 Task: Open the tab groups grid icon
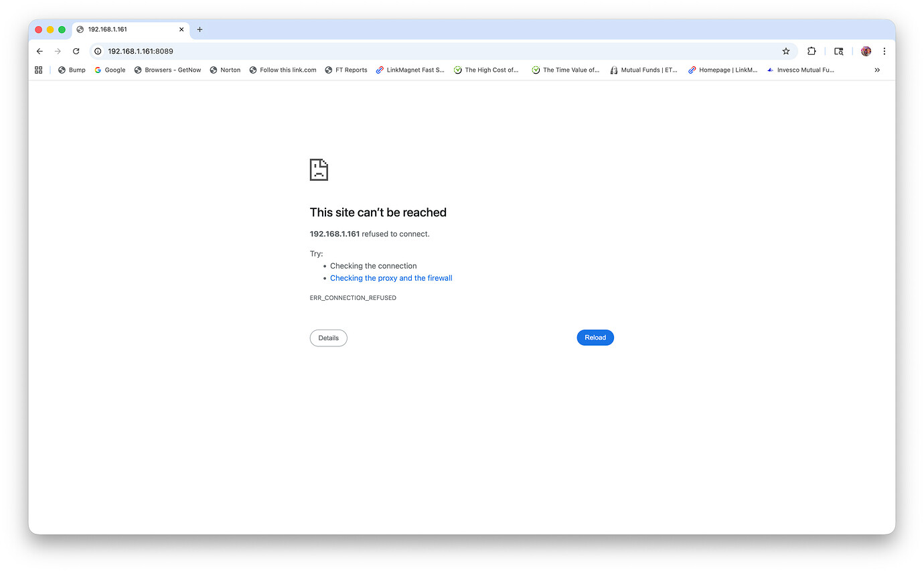click(37, 70)
